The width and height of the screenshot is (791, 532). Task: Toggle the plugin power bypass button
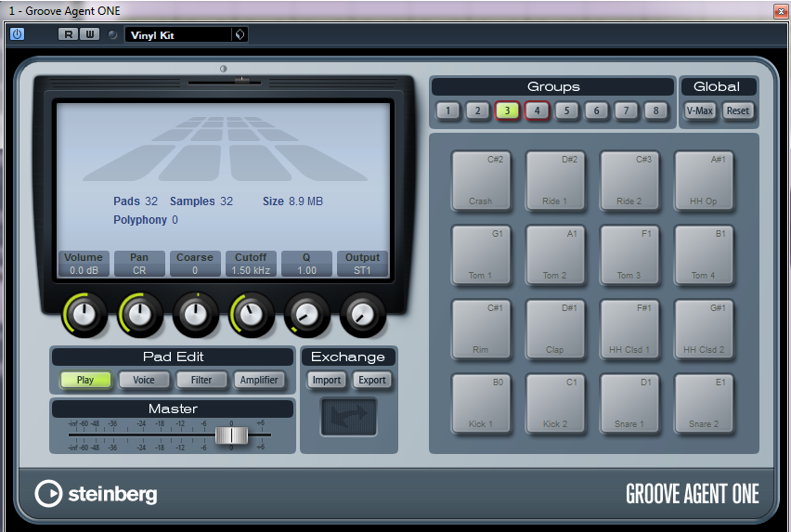pyautogui.click(x=17, y=34)
